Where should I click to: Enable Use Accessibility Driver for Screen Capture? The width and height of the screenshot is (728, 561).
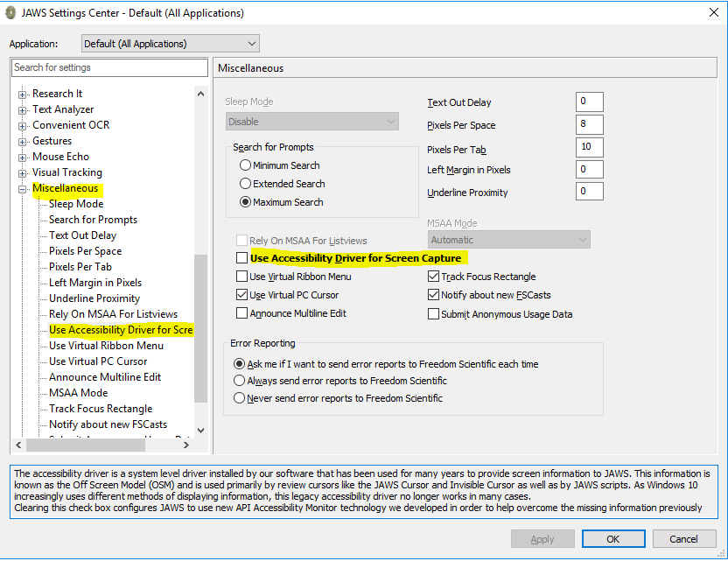point(242,258)
